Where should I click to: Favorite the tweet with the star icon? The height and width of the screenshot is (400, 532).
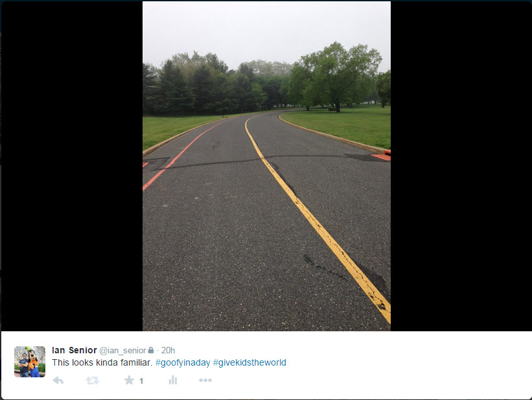coord(129,380)
